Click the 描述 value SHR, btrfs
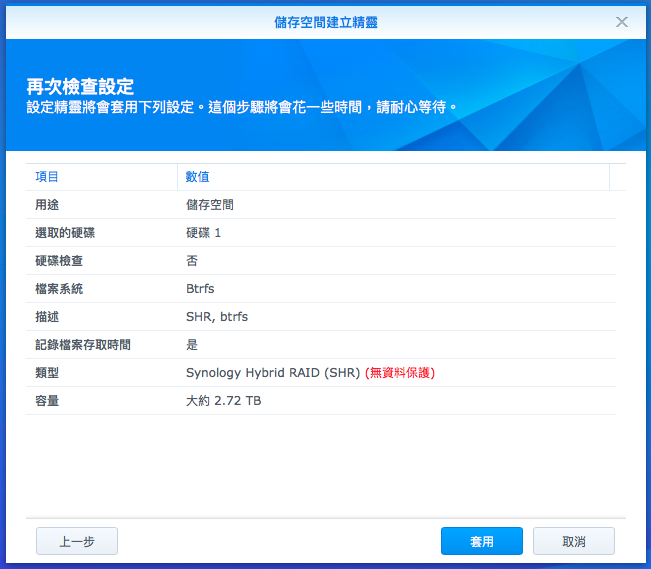 [217, 317]
